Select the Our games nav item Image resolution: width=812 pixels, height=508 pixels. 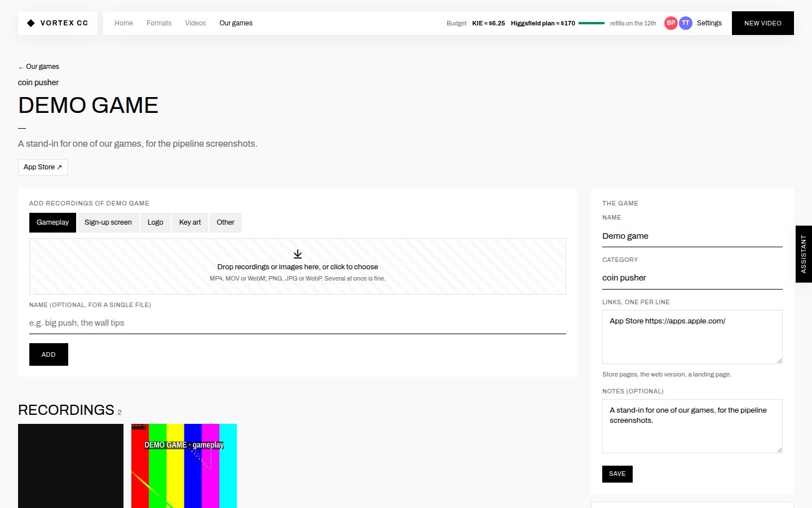[236, 23]
